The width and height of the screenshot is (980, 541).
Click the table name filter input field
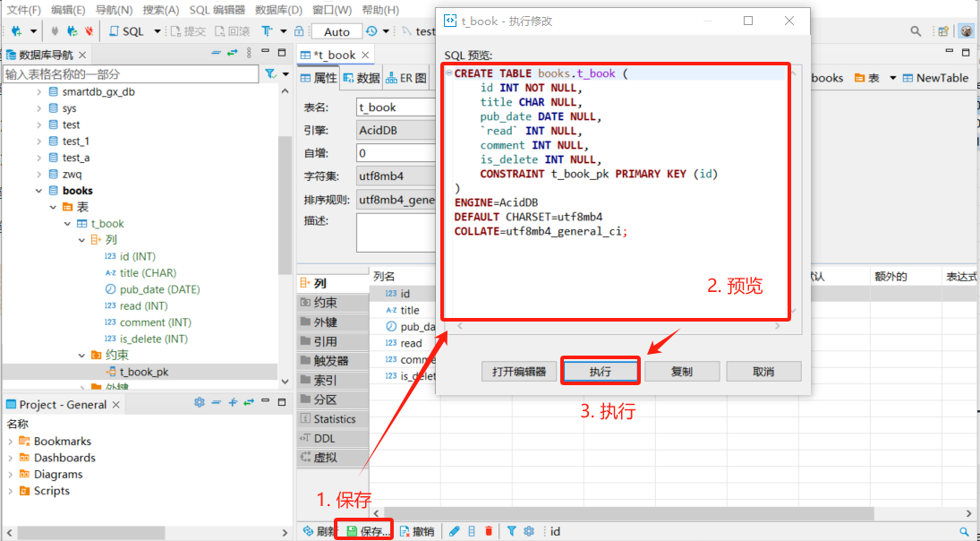[x=130, y=74]
